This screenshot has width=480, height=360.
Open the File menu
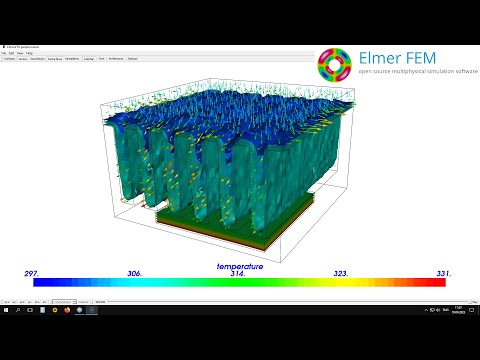point(4,53)
